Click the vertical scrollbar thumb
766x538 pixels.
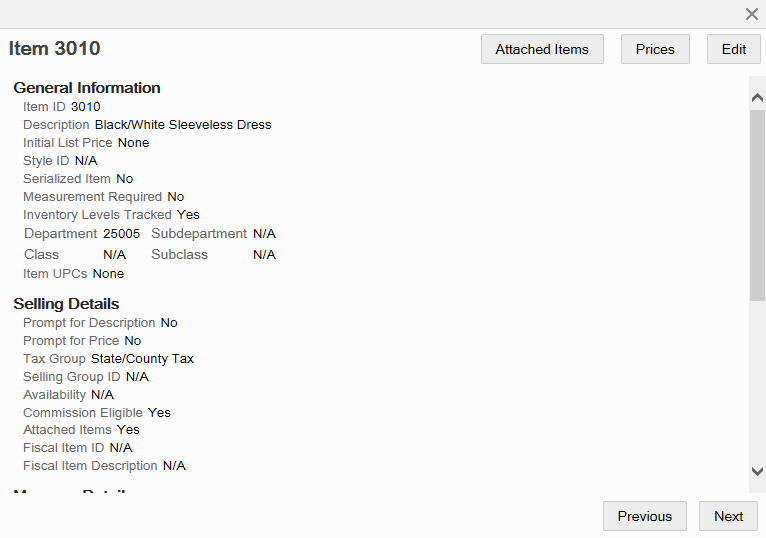click(x=757, y=205)
